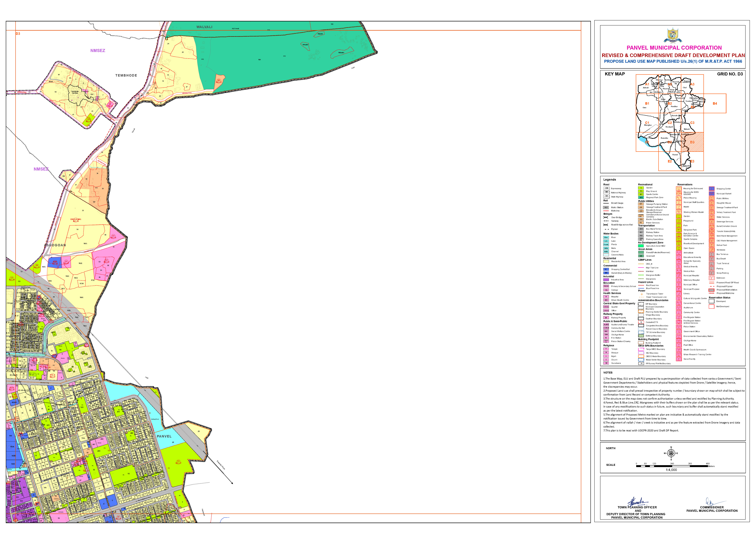
Task: Pick the yellow Residential Area color swatch
Action: coord(606,262)
